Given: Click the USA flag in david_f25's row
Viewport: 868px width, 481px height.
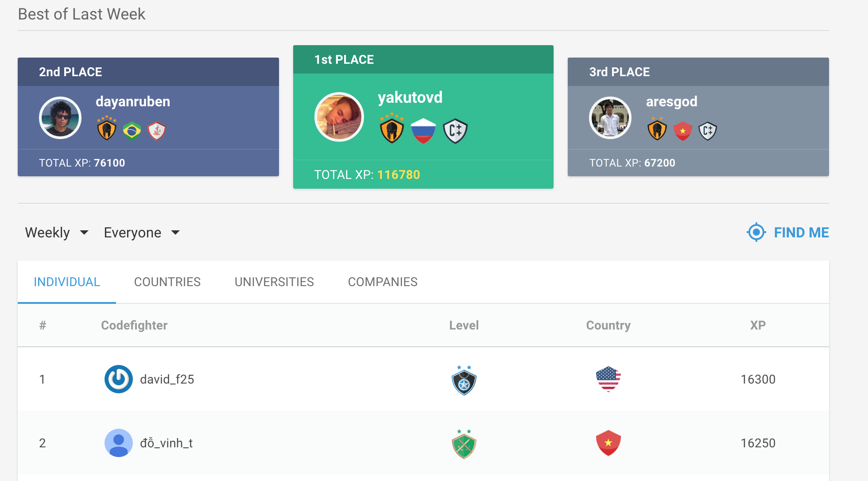Looking at the screenshot, I should coord(608,379).
